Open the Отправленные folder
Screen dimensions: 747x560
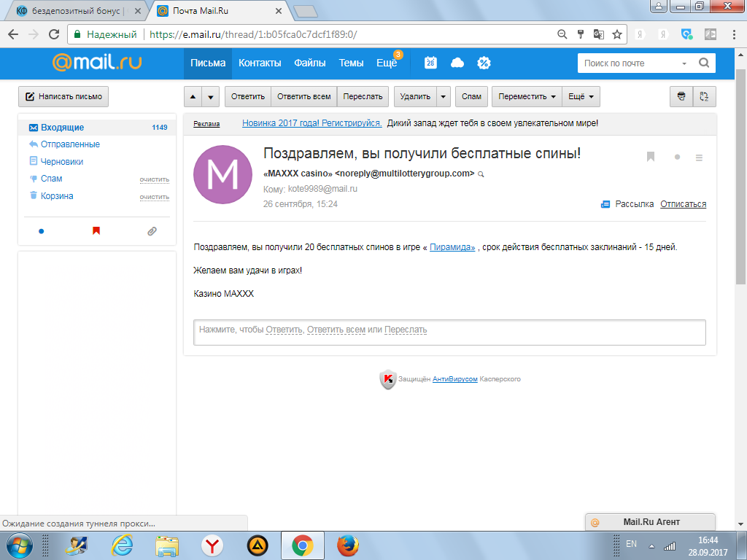tap(70, 144)
